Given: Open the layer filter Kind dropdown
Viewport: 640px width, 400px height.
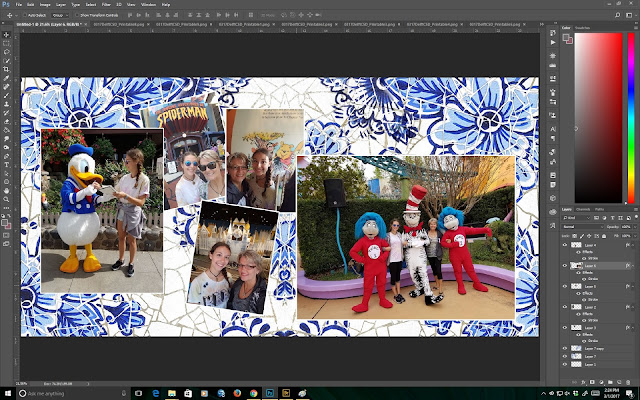Looking at the screenshot, I should point(576,218).
